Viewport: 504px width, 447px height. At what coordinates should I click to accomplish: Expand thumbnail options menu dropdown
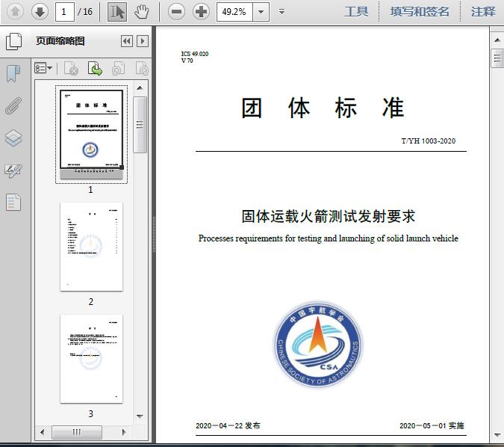[43, 69]
